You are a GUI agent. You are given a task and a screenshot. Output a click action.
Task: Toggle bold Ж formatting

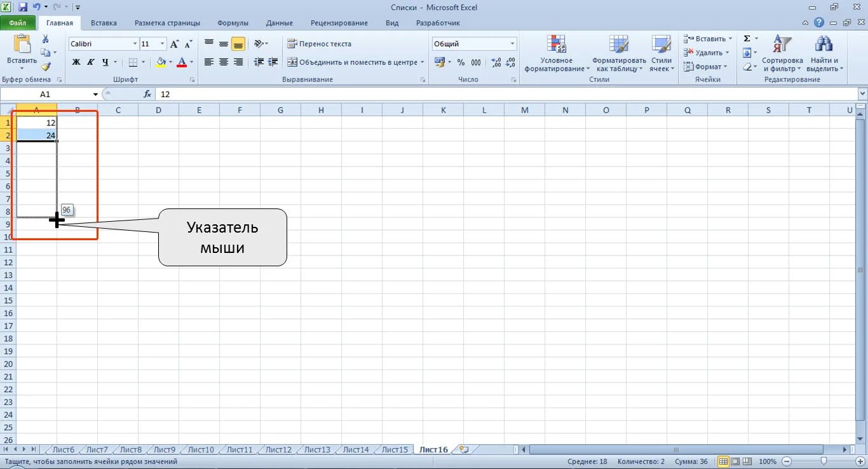[76, 62]
